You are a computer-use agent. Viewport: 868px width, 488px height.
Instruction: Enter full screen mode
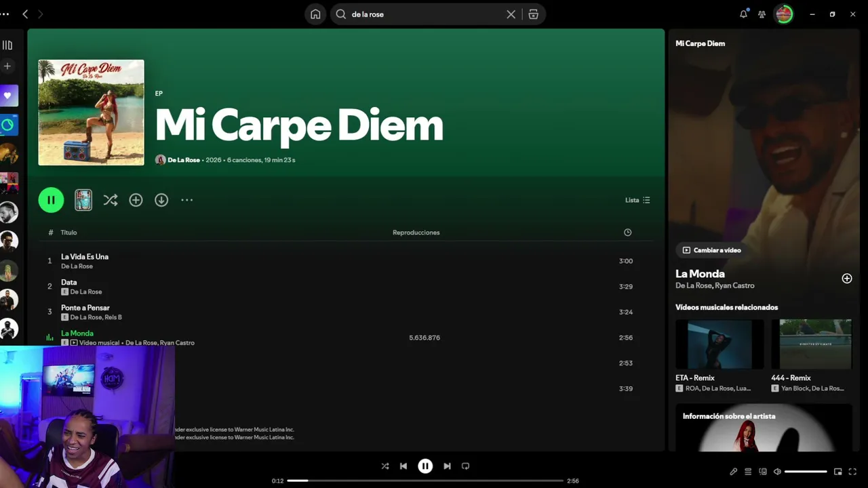853,472
